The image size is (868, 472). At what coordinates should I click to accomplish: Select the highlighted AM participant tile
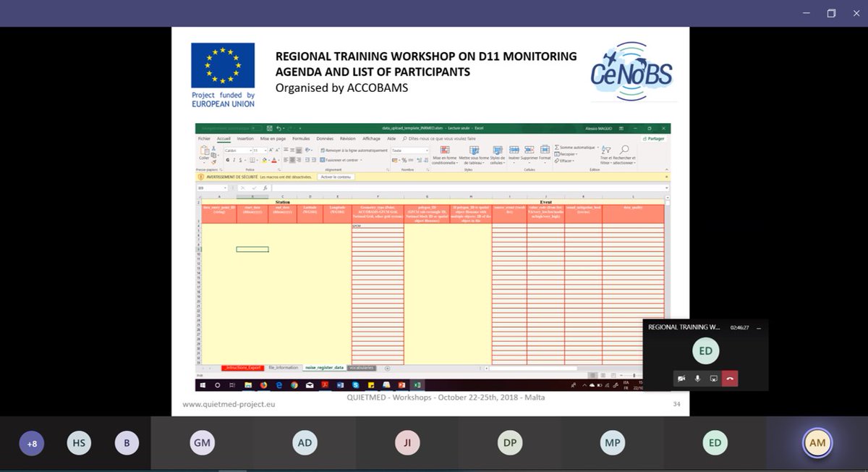point(817,443)
